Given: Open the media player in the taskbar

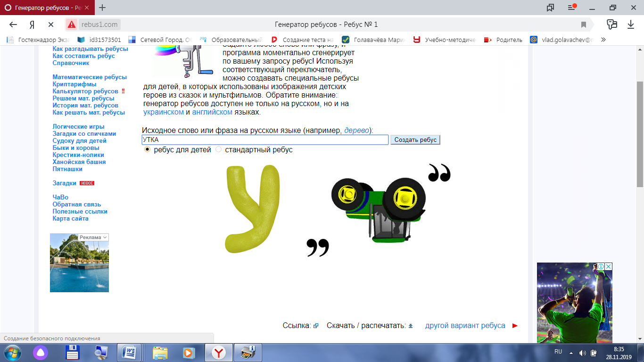Looking at the screenshot, I should (x=189, y=353).
